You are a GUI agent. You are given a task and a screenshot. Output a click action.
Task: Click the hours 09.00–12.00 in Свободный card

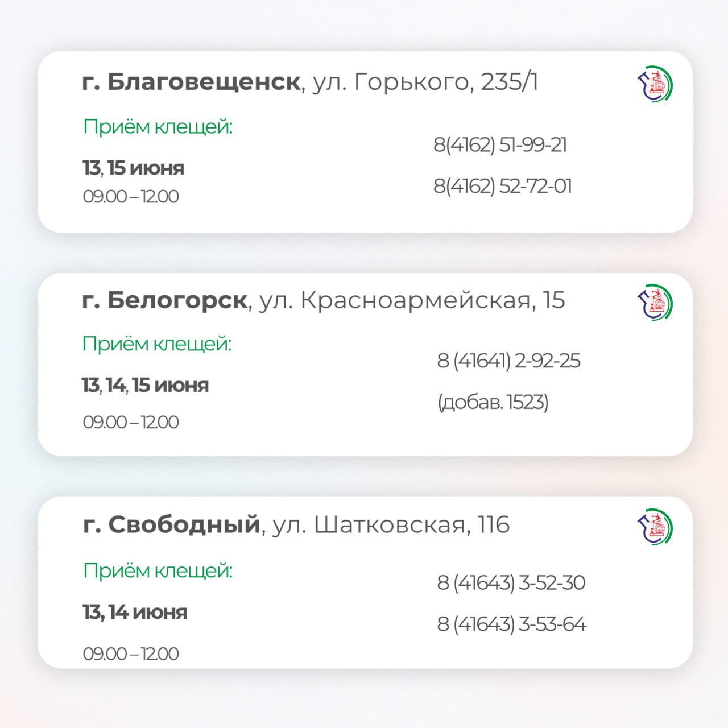tap(131, 654)
